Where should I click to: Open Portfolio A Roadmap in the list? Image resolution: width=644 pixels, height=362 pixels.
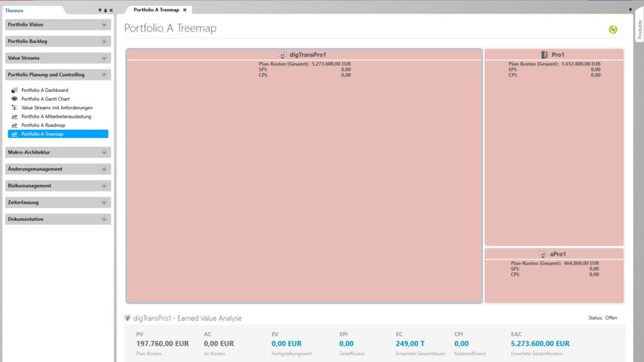(x=43, y=125)
